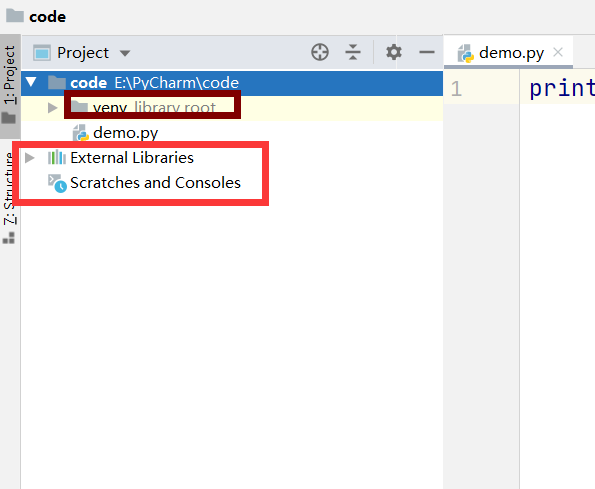
Task: Click the Project side tab folder icon
Action: pos(9,118)
